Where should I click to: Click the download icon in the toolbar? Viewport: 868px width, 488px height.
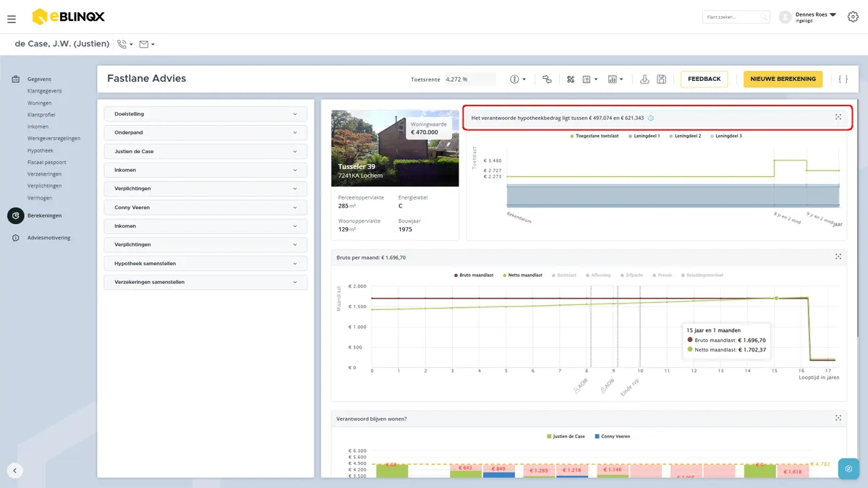pyautogui.click(x=644, y=79)
